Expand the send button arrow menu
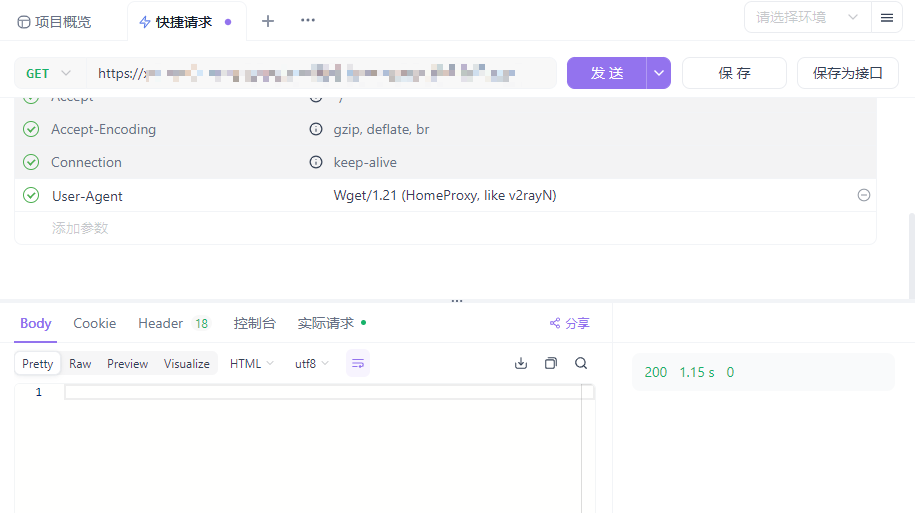 coord(659,73)
